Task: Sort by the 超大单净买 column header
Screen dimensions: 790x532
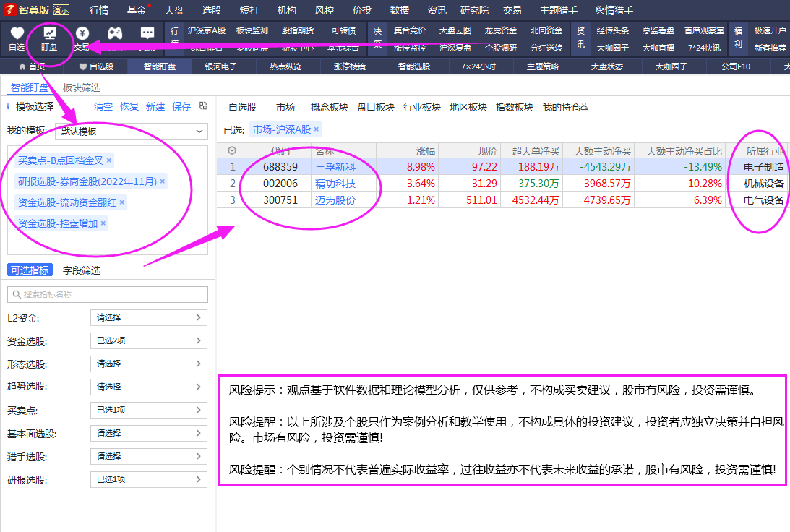Action: [x=536, y=150]
